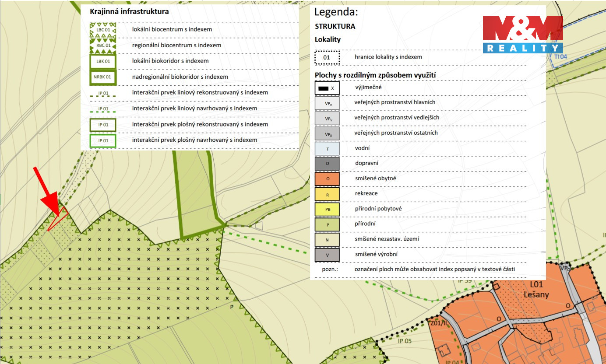Select the NRBK 01 supraregional biocorridor box
This screenshot has height=364, width=606.
[x=103, y=77]
